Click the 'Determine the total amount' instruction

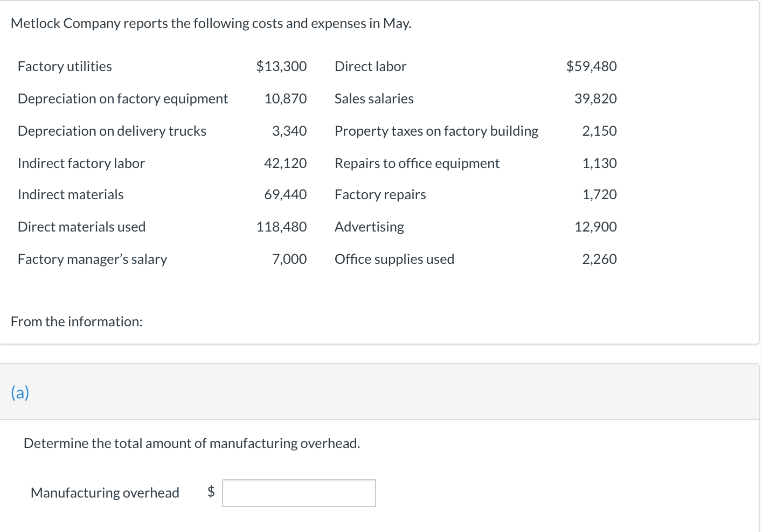point(192,443)
